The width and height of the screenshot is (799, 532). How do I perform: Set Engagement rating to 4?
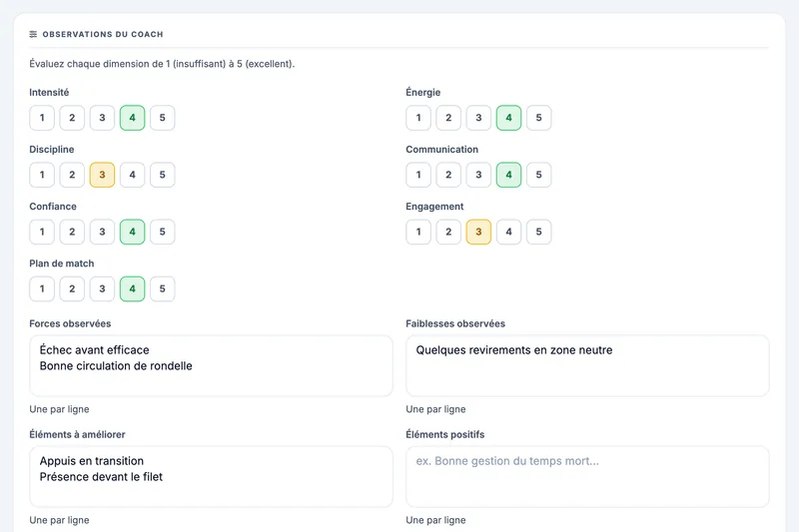click(508, 232)
